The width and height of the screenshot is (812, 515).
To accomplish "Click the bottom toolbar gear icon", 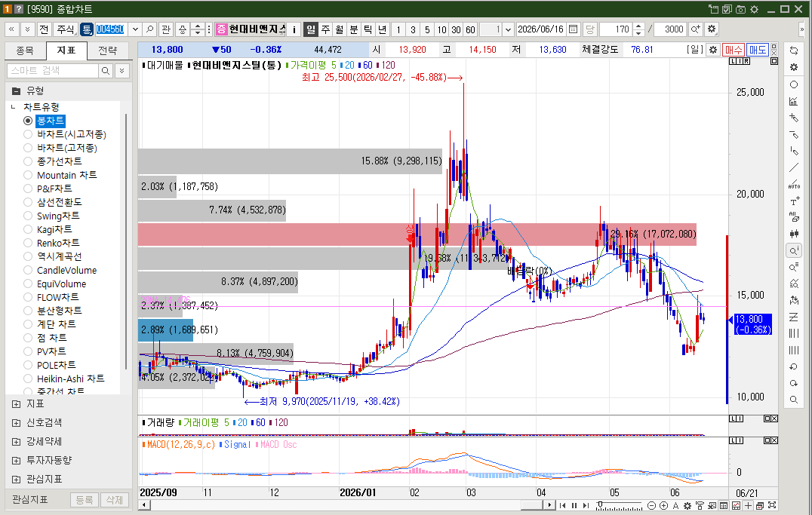I will click(687, 506).
